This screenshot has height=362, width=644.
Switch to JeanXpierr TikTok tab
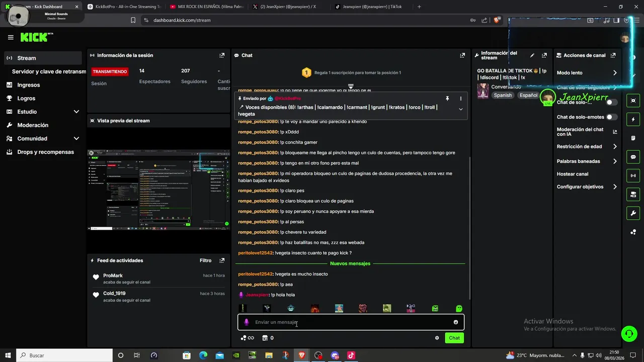pyautogui.click(x=372, y=7)
